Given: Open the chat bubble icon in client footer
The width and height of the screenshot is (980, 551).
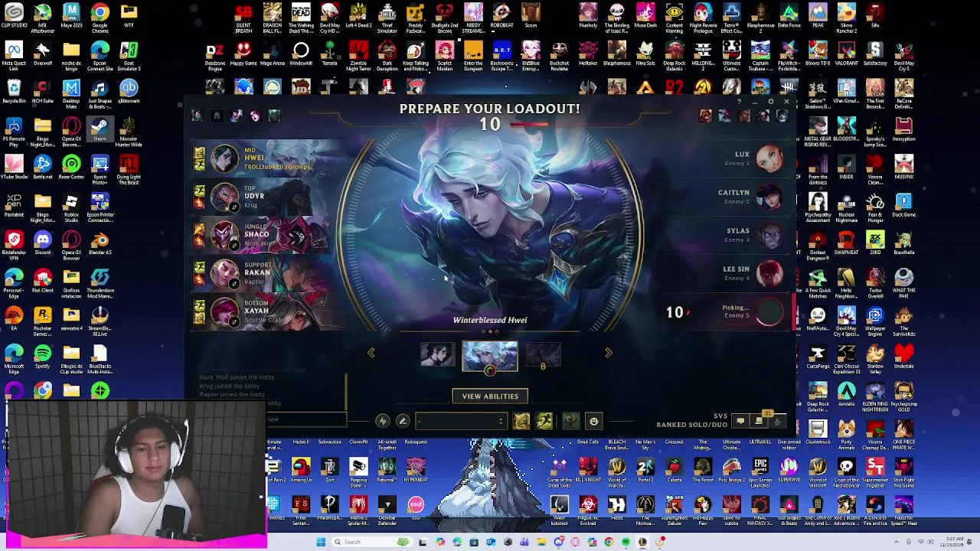Looking at the screenshot, I should coord(740,421).
